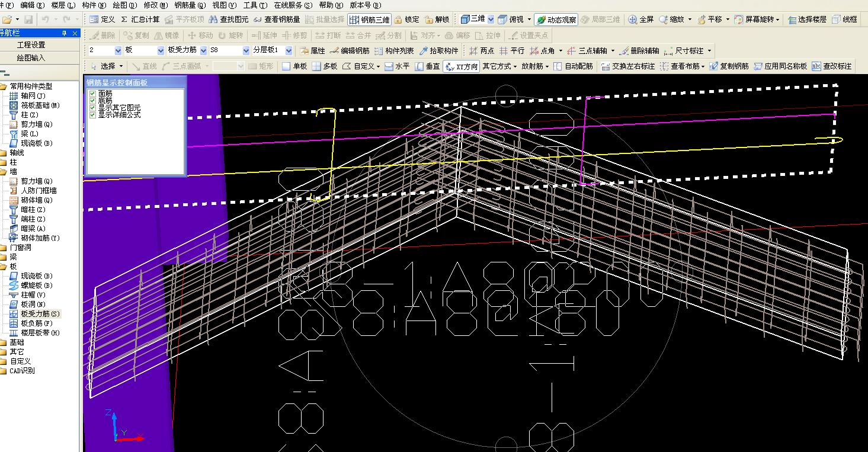Click 查看钢筋量 view rebar quantity
Image resolution: width=868 pixels, height=452 pixels.
pos(277,20)
